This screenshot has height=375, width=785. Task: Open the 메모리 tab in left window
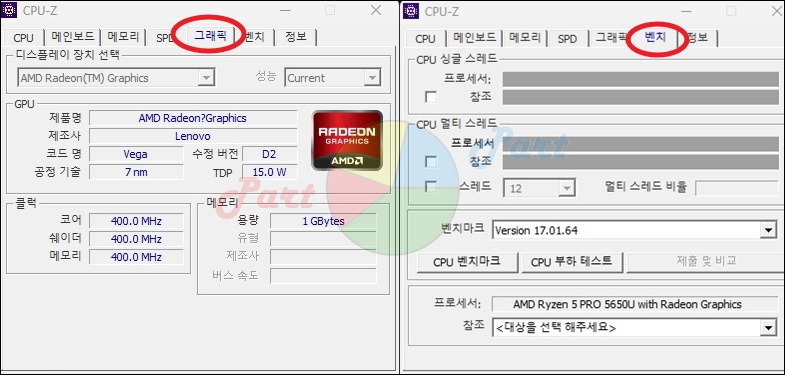(x=123, y=37)
